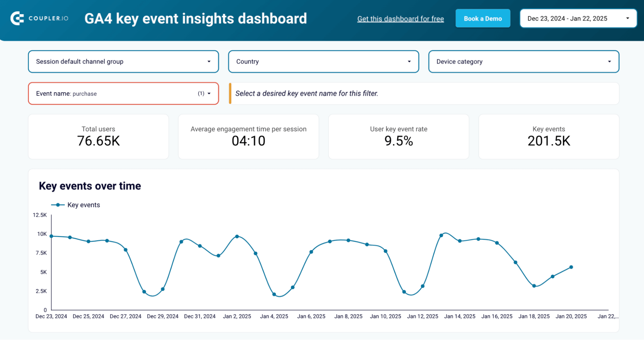
Task: Click the Get this dashboard for free link
Action: (x=400, y=18)
